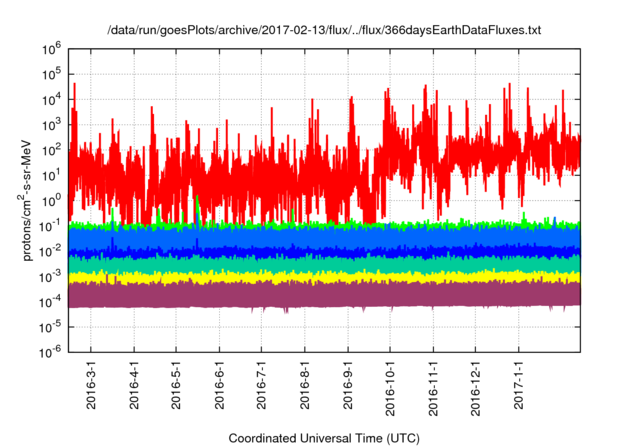Screen dimensions: 640x448
Task: Click the 10^6 y-axis tick label
Action: pos(54,47)
